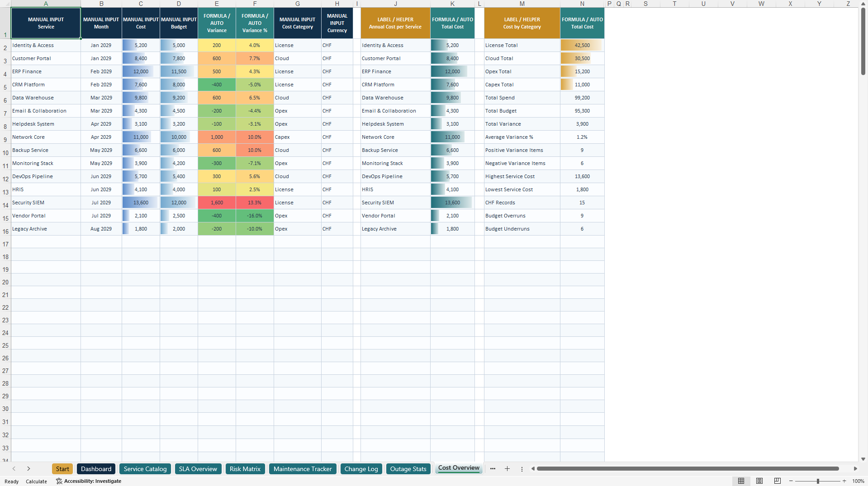The width and height of the screenshot is (868, 486).
Task: Open the Dashboard sheet tab
Action: pos(96,469)
